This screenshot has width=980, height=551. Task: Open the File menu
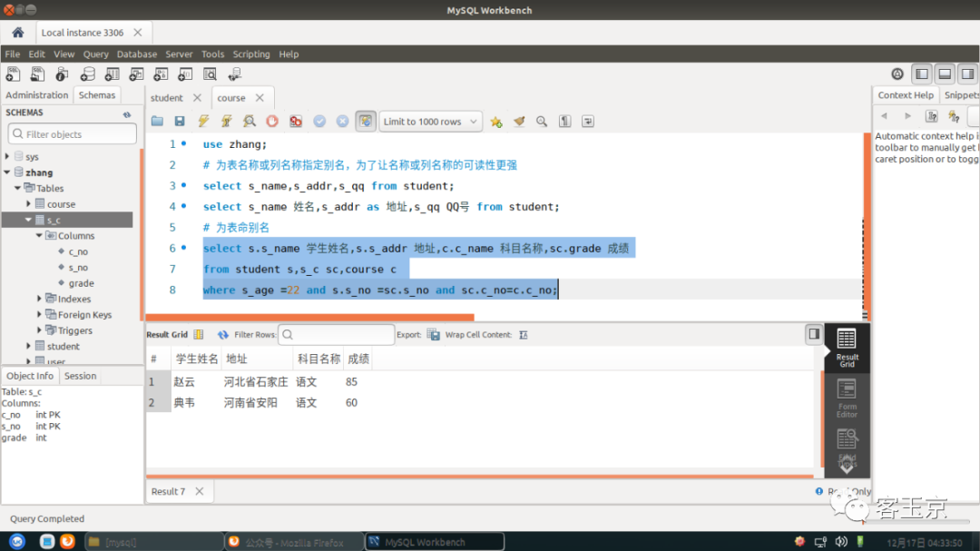click(x=13, y=54)
